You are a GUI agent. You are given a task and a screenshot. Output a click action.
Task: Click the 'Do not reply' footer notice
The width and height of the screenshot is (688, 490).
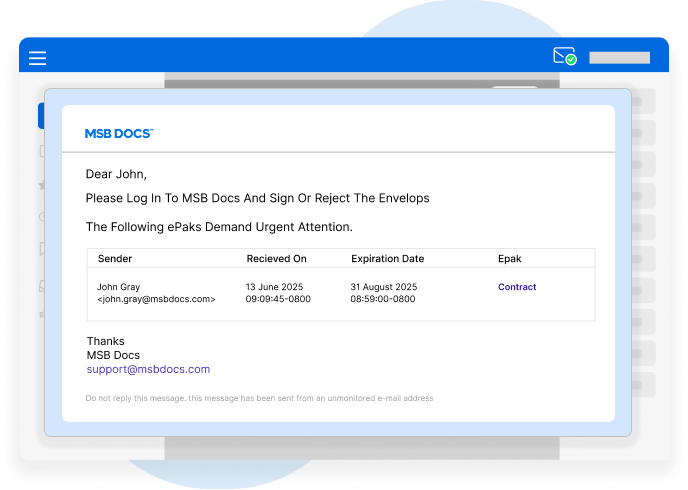pos(259,398)
